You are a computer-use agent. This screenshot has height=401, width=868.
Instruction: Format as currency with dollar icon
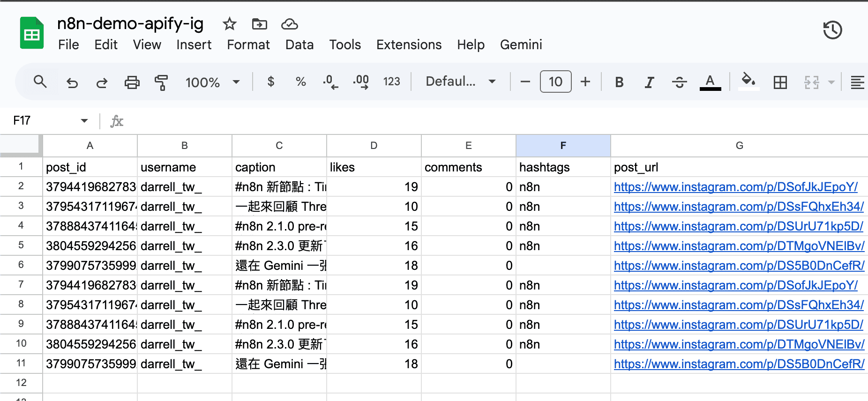271,82
